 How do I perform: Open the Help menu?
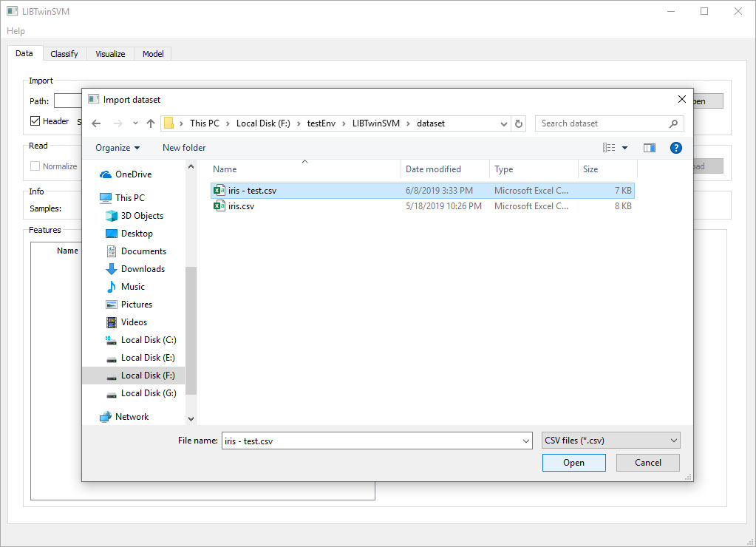click(16, 31)
